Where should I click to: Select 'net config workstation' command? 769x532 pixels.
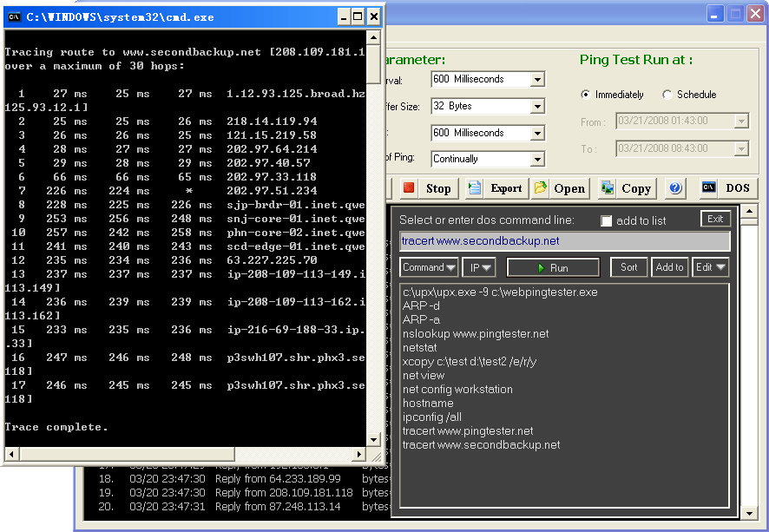(457, 390)
